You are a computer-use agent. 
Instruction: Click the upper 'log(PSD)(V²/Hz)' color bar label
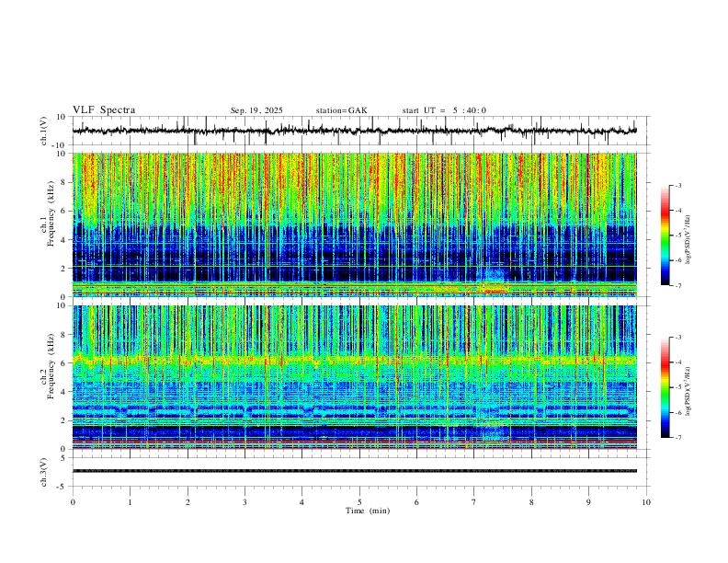point(688,239)
